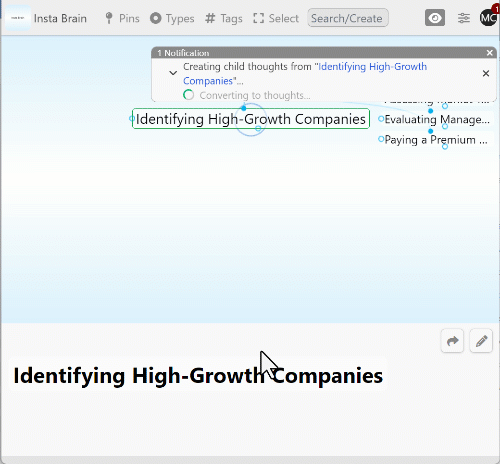Screen dimensions: 500x464
Task: Click the active Identifying High-Growth Companies thought
Action: coord(251,119)
